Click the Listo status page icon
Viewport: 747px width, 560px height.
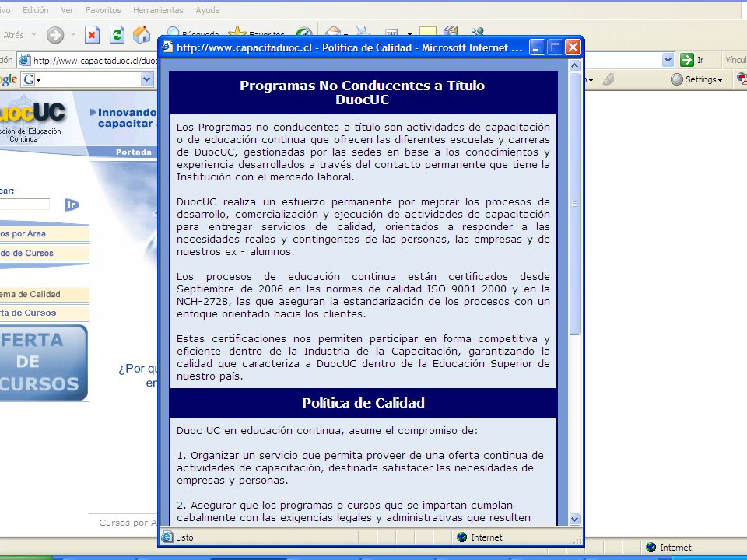pos(167,537)
